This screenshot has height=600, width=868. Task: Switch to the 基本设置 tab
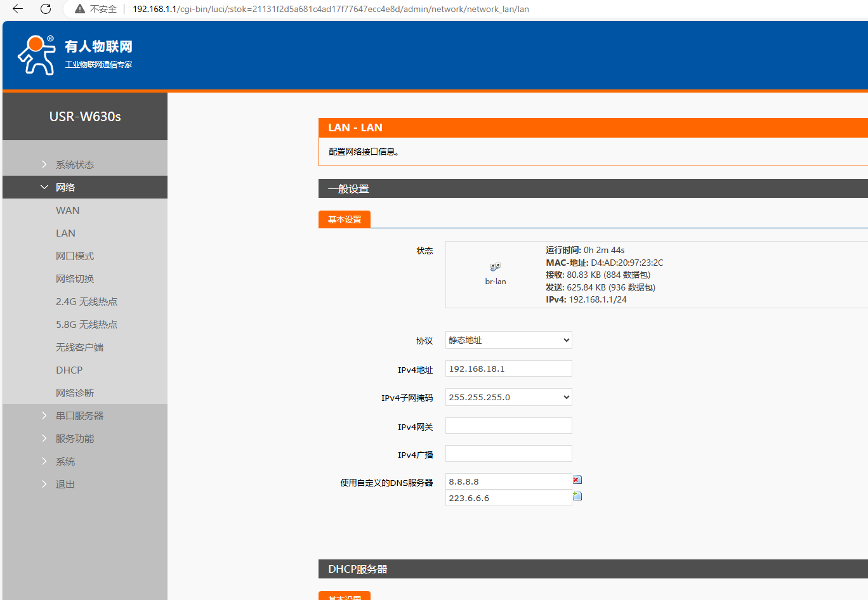coord(345,219)
